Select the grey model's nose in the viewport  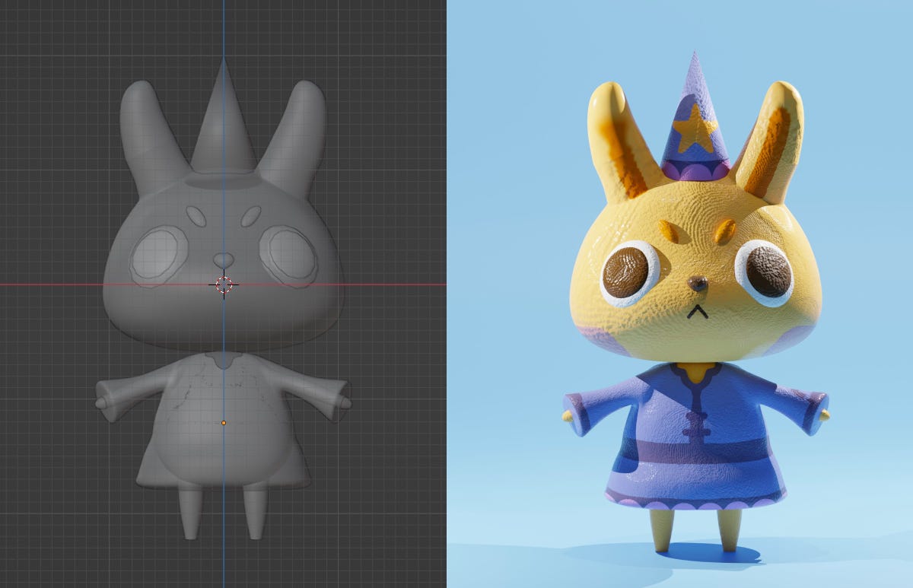coord(224,260)
